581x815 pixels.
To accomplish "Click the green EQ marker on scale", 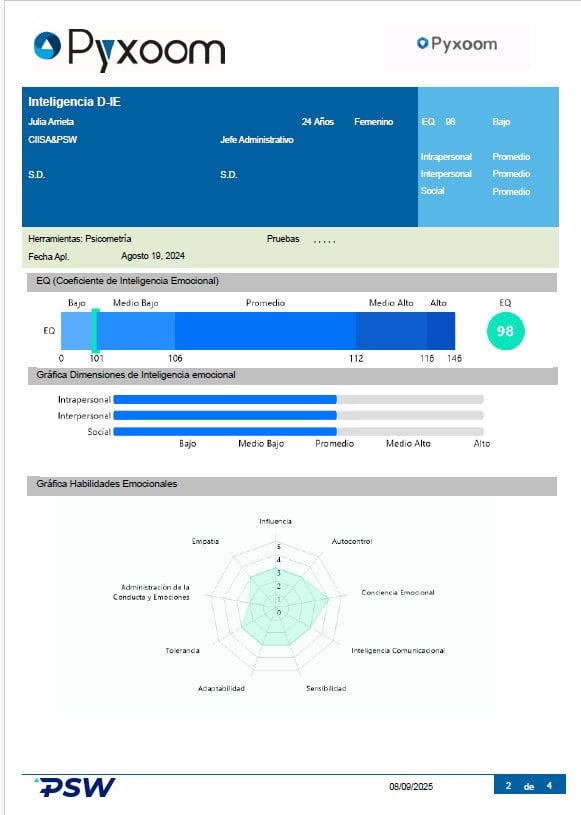I will (95, 331).
